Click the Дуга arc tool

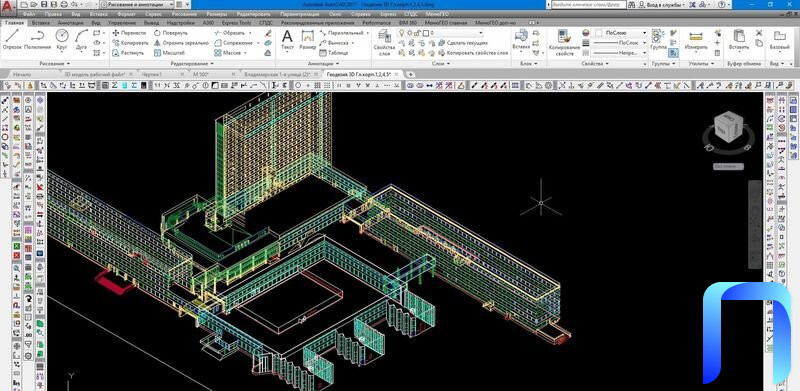pos(82,40)
